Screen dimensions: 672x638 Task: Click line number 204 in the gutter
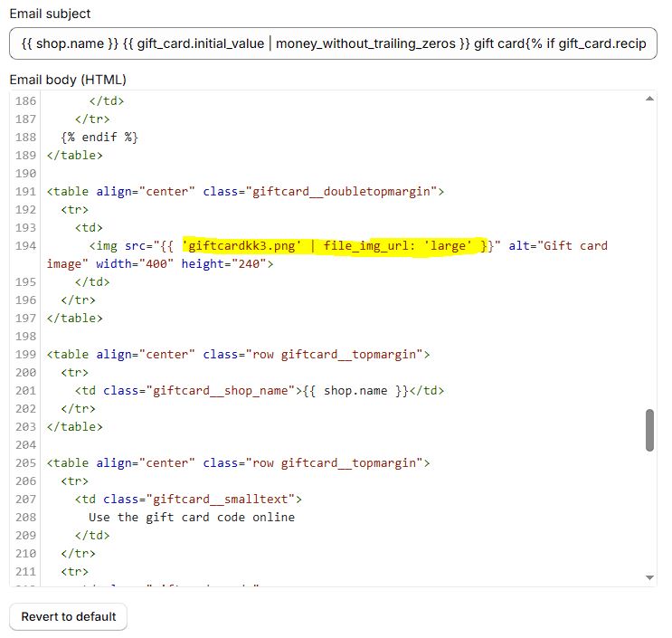[25, 444]
